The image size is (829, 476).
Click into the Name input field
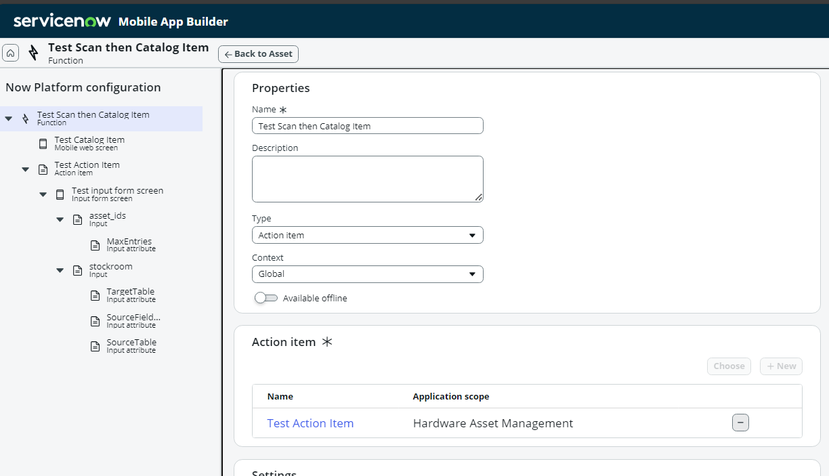(x=367, y=126)
